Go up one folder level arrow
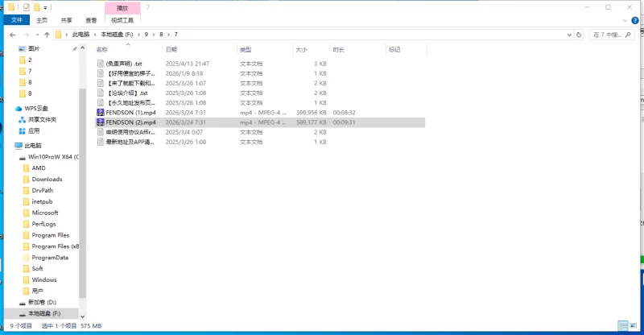 pyautogui.click(x=47, y=35)
